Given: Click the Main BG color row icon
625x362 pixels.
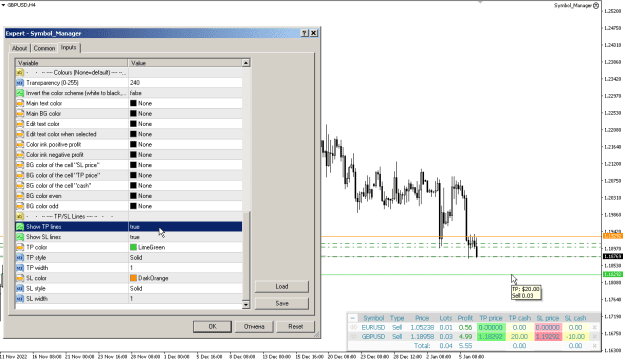Looking at the screenshot, I should pos(20,114).
